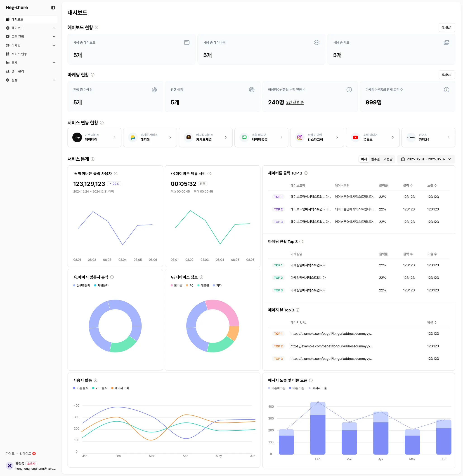Screen dimensions: 463x476
Task: Click the 해피톡 service icon
Action: pos(133,137)
